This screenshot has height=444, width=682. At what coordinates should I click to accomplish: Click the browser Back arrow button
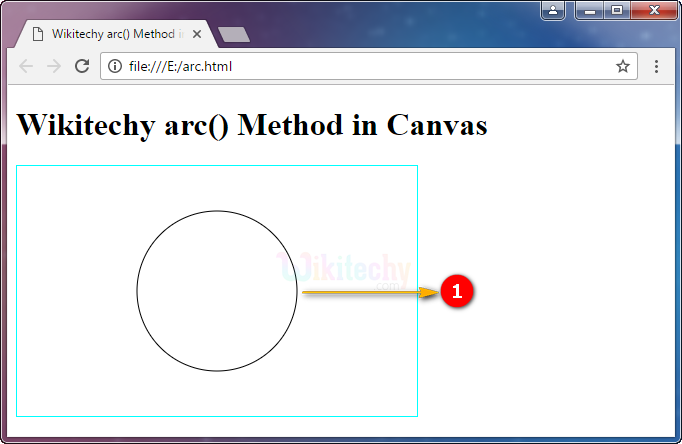tap(26, 67)
